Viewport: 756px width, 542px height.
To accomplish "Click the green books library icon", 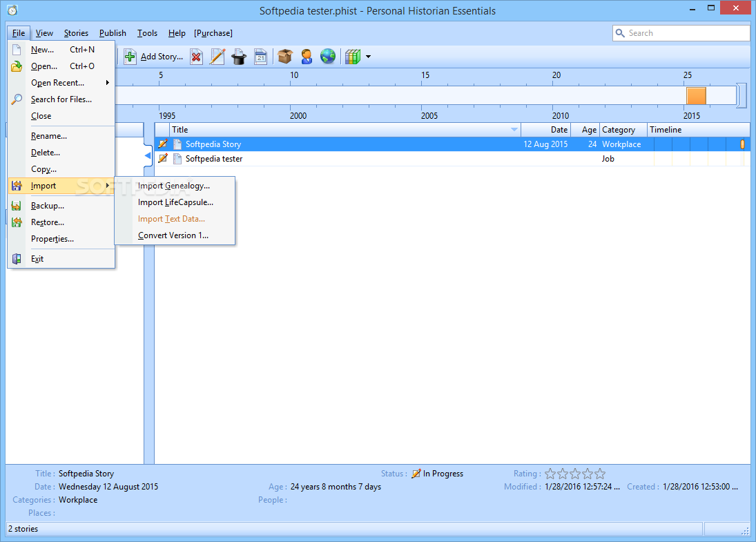I will 353,57.
